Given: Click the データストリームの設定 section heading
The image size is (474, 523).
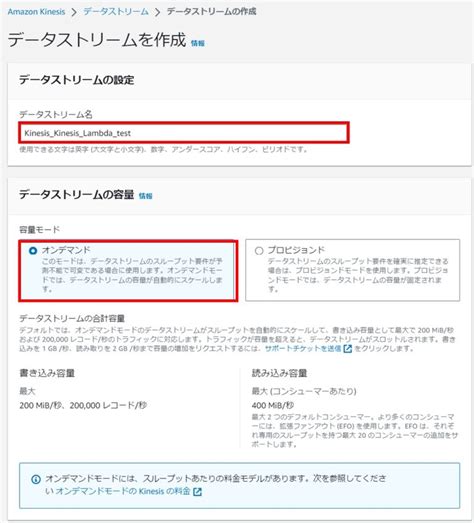Looking at the screenshot, I should pyautogui.click(x=77, y=80).
